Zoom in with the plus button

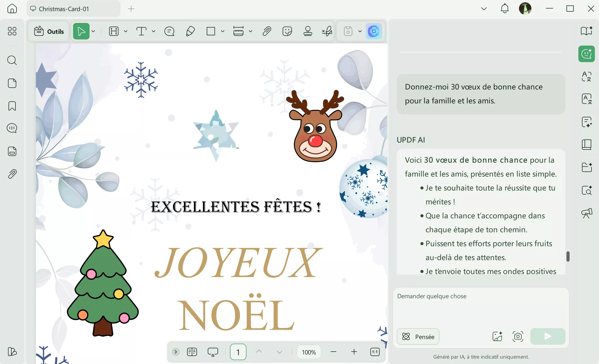(x=354, y=352)
